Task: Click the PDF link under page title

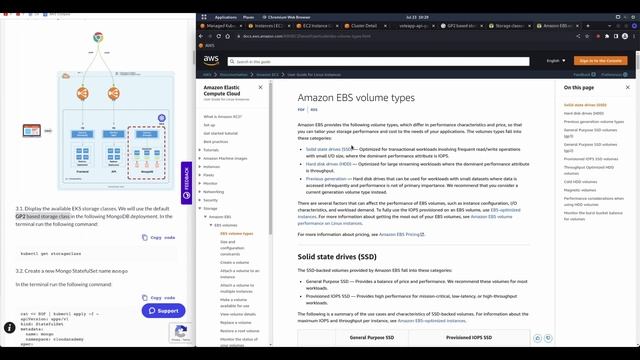Action: coord(301,110)
